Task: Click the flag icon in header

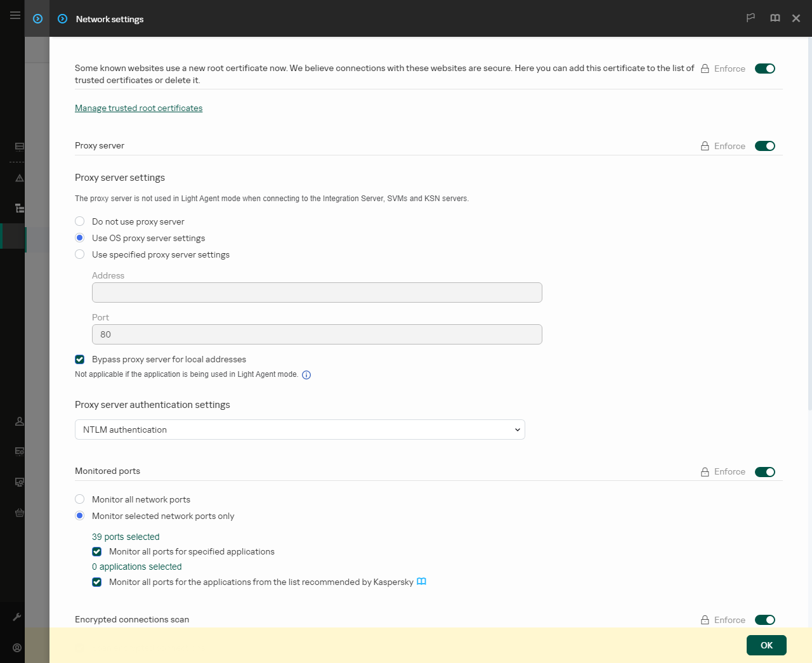Action: click(x=750, y=18)
